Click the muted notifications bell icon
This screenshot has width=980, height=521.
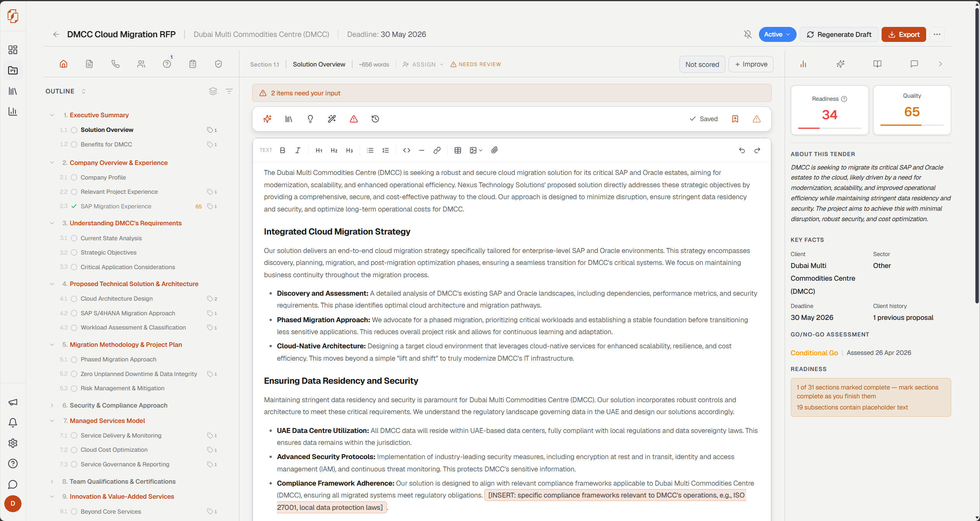click(x=747, y=35)
